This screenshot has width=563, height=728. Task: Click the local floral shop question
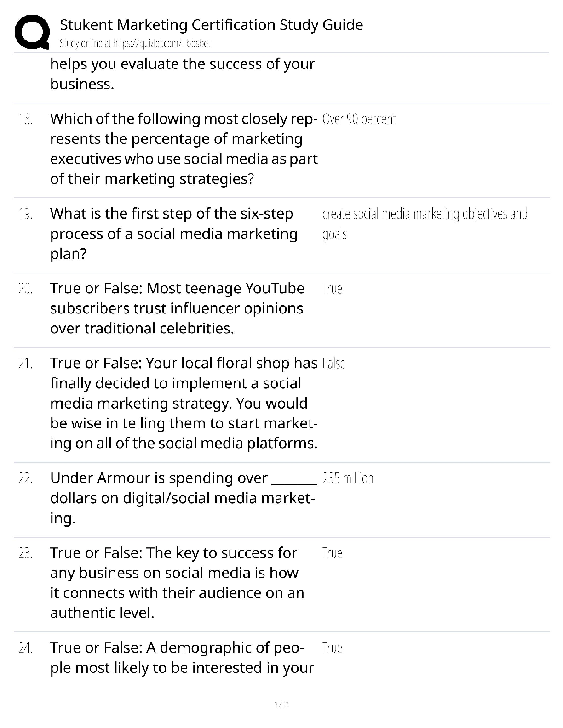[x=184, y=403]
